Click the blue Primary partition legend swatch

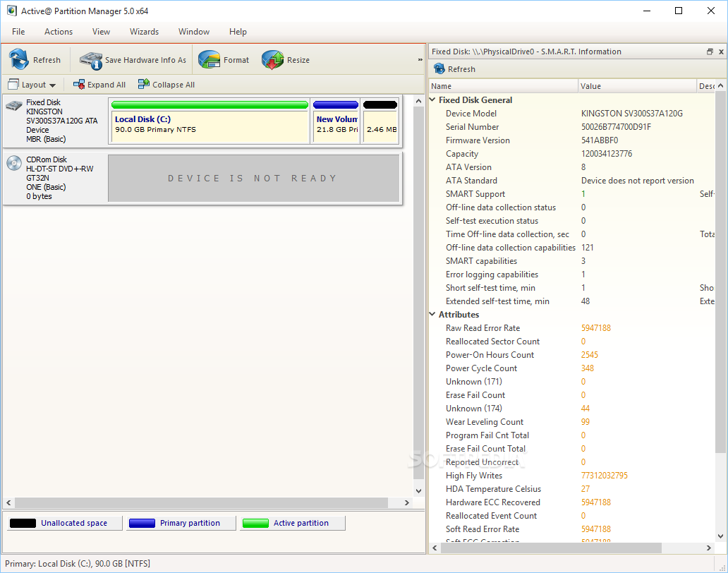[142, 524]
